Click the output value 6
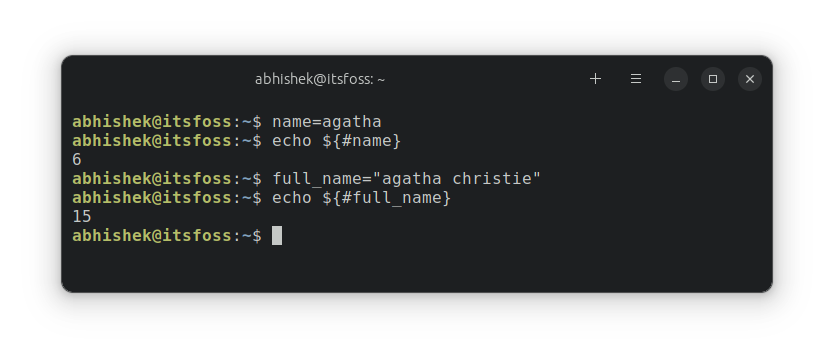 click(77, 160)
